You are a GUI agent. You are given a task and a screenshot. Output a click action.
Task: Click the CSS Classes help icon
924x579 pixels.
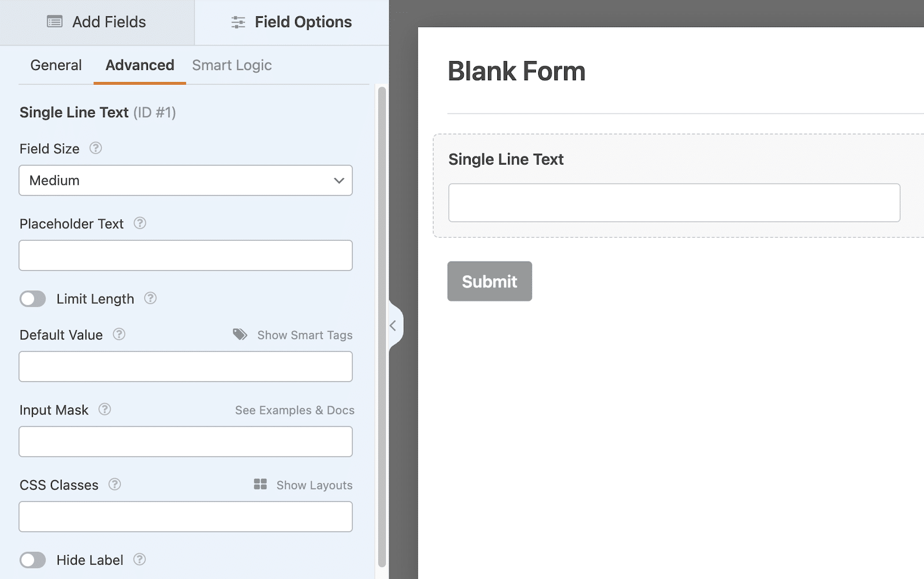pyautogui.click(x=114, y=485)
